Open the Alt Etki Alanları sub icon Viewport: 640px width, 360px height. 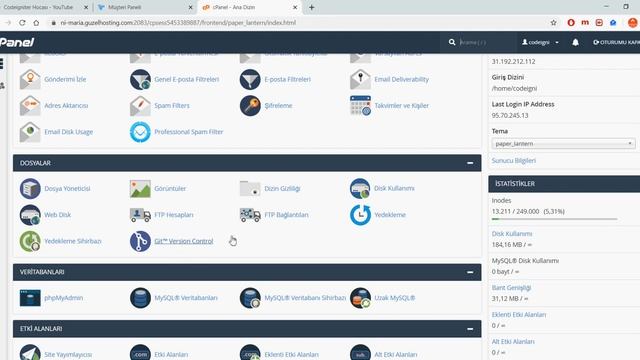pyautogui.click(x=360, y=353)
